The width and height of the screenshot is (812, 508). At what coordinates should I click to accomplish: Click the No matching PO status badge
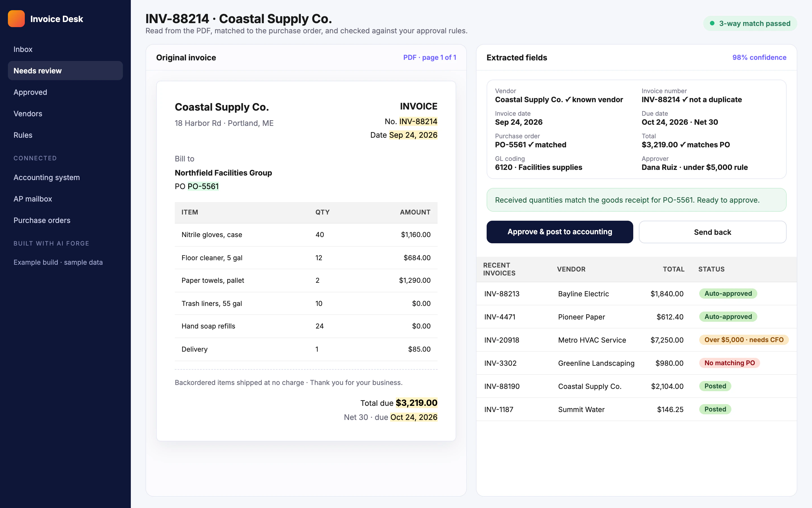729,363
